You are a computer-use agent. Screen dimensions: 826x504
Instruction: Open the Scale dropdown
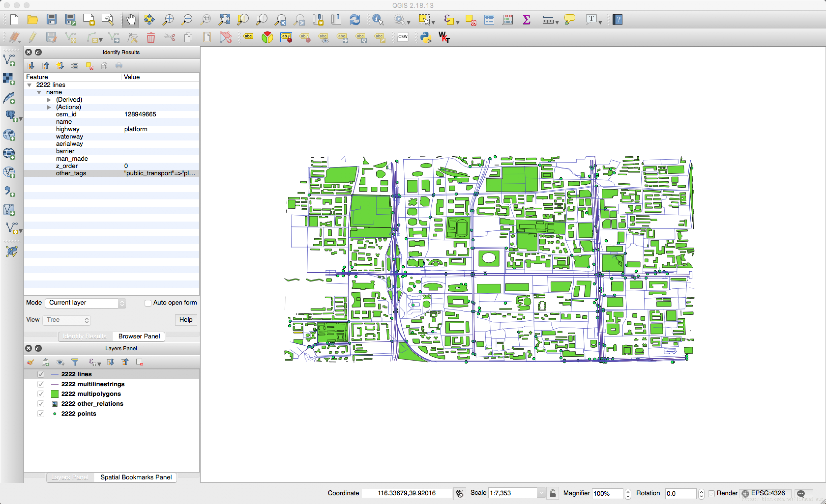541,493
